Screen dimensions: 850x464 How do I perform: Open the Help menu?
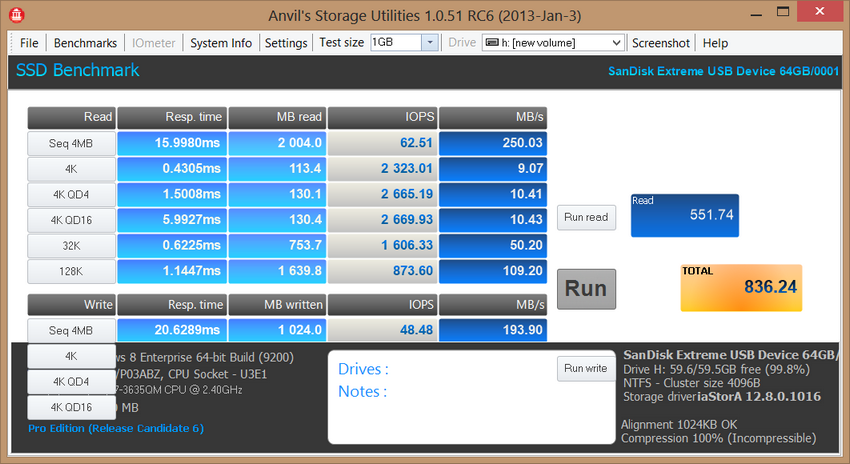coord(715,43)
